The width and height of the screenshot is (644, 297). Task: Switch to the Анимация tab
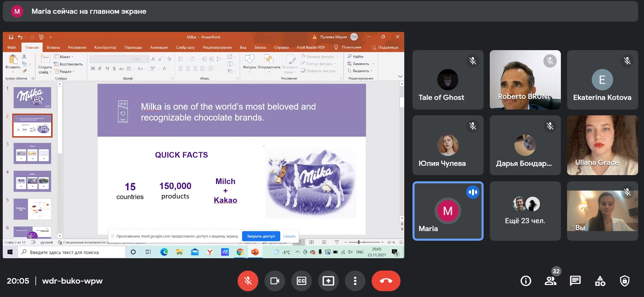click(x=159, y=47)
